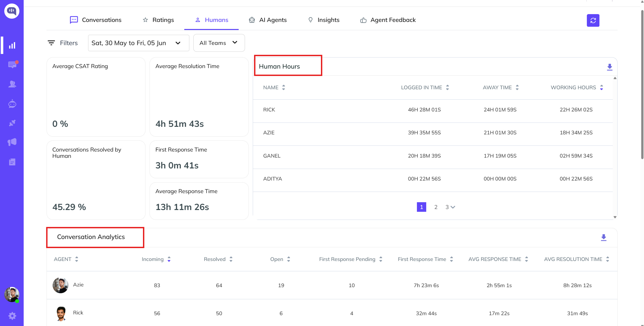Sort by First Response Pending column
Viewport: 644px width, 326px height.
tap(381, 259)
